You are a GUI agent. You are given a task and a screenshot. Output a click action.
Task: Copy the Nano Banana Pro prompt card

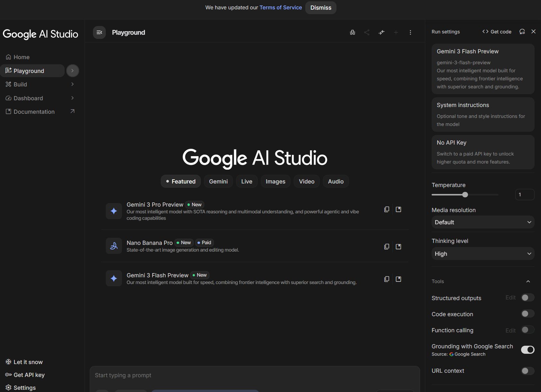click(x=386, y=246)
